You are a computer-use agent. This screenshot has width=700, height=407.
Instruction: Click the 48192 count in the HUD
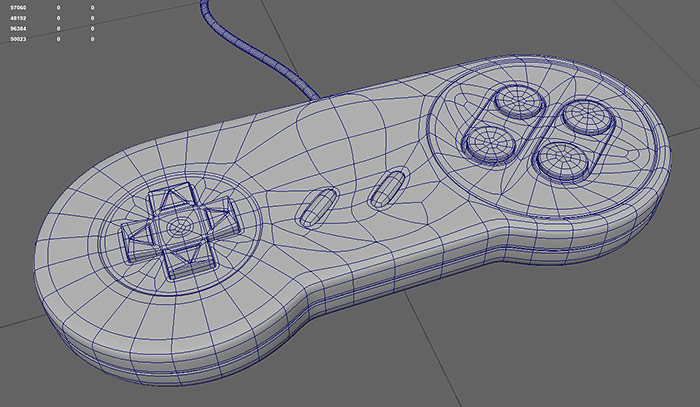(x=18, y=18)
